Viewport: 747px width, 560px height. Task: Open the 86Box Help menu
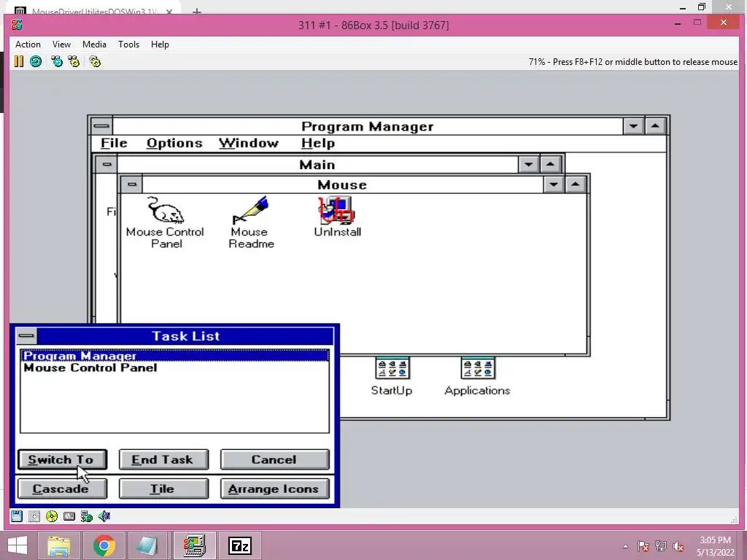(x=160, y=44)
